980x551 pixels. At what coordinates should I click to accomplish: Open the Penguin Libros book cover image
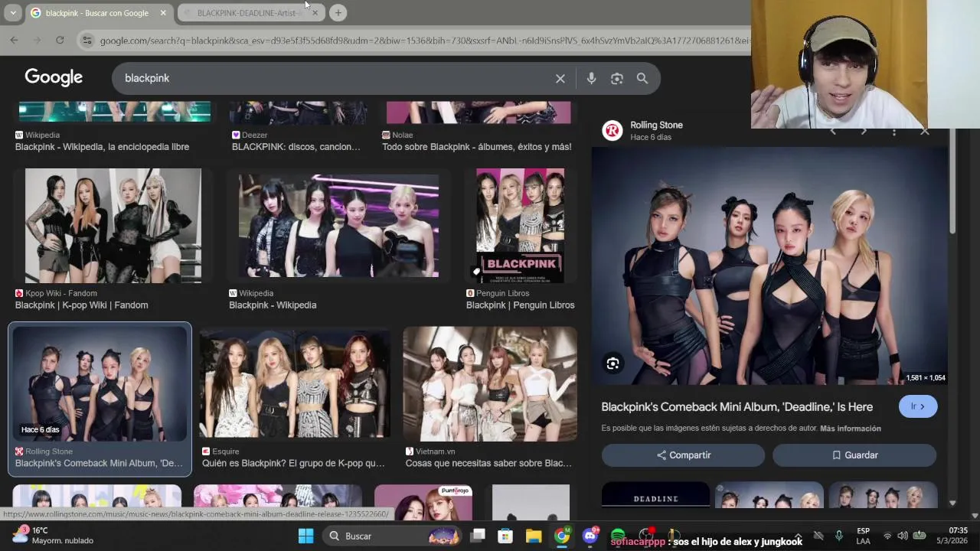click(x=521, y=226)
